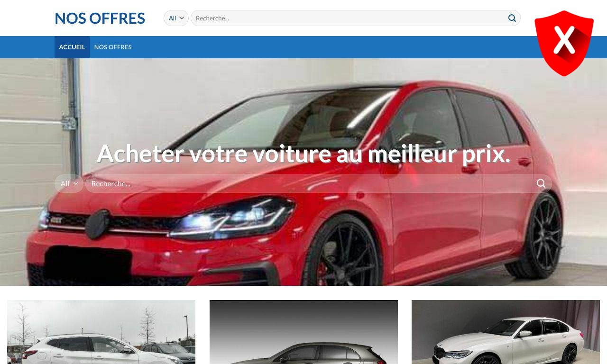This screenshot has width=607, height=364.
Task: Focus the top Recherche search field
Action: (349, 18)
